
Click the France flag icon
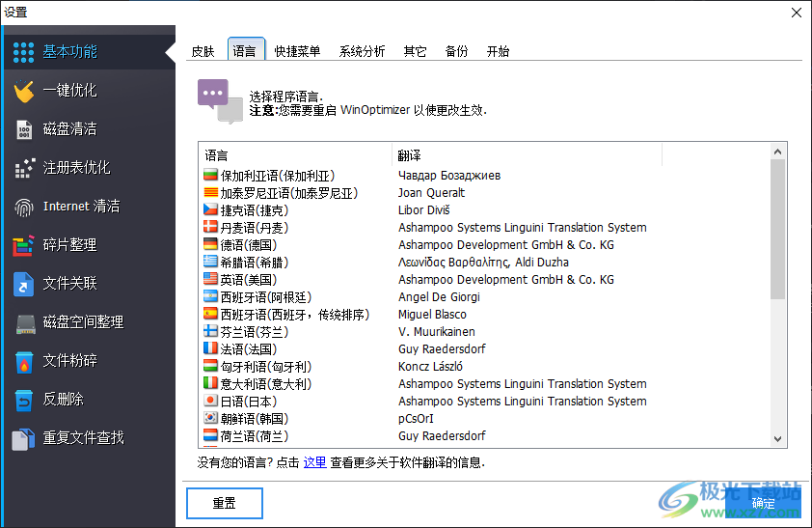click(210, 348)
